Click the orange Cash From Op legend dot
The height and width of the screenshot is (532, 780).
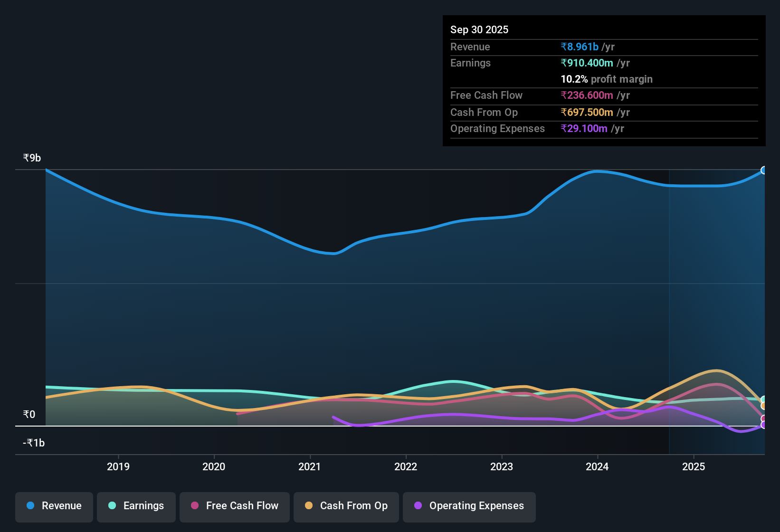pyautogui.click(x=309, y=506)
